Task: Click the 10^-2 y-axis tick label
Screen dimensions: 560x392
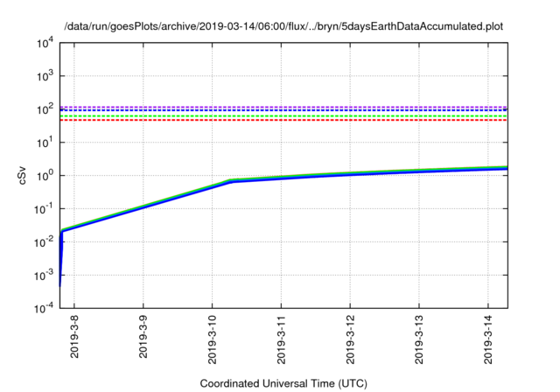Action: coord(44,242)
